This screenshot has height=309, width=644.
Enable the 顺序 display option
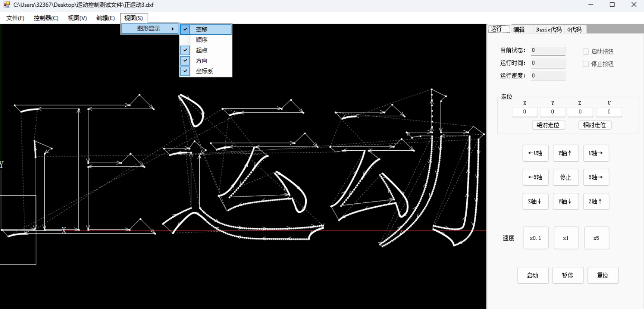206,40
